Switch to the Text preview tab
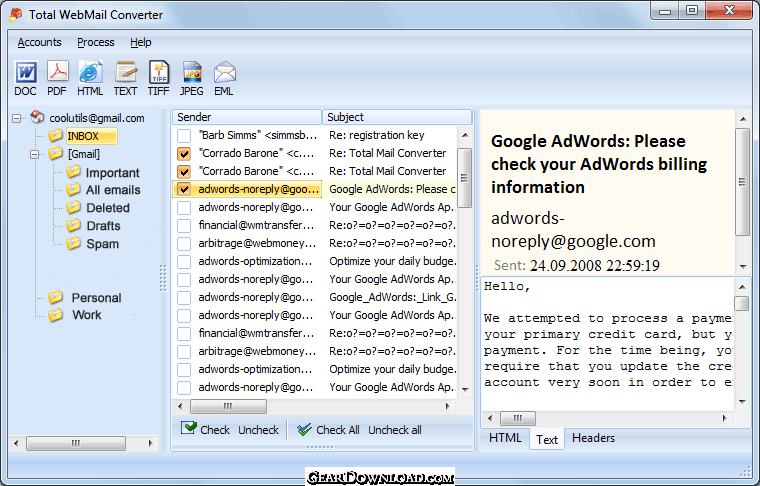Screen dimensions: 760x486 547,439
